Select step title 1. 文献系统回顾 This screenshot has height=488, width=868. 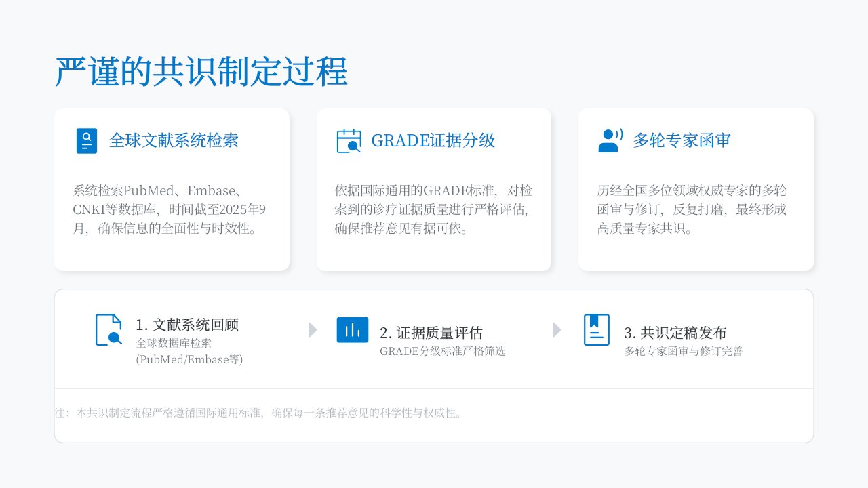tap(187, 325)
